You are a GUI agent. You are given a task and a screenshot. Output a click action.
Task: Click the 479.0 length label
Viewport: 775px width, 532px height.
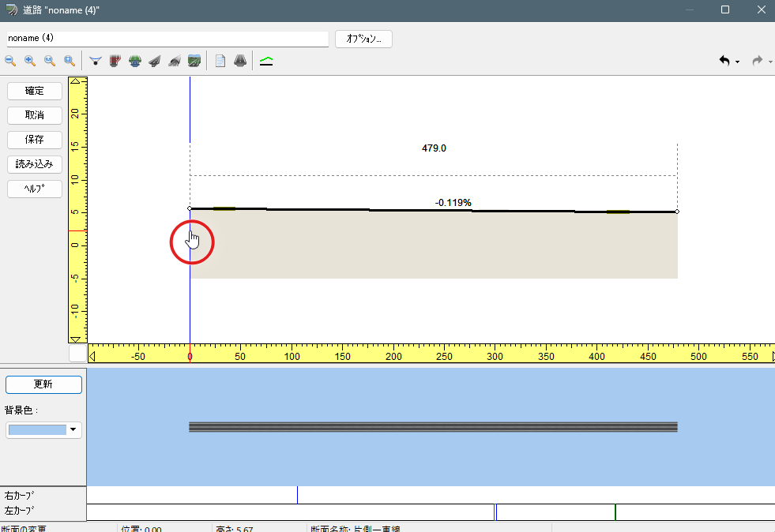434,148
